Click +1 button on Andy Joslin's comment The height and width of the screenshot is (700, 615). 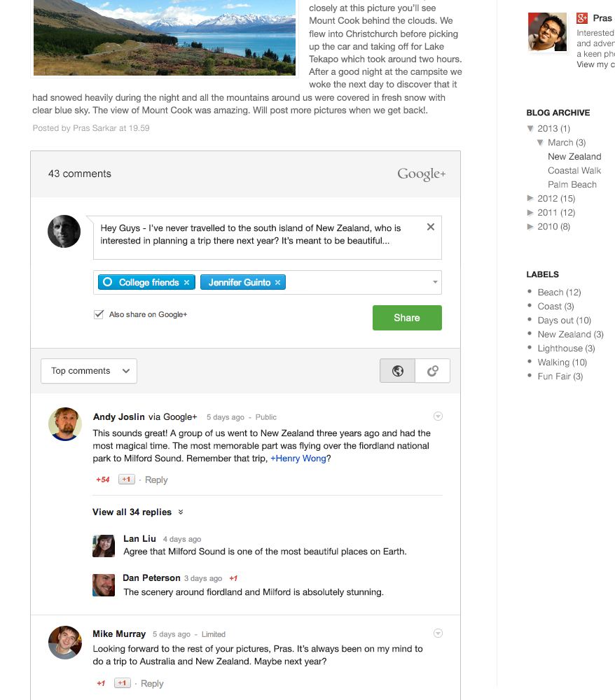[126, 479]
